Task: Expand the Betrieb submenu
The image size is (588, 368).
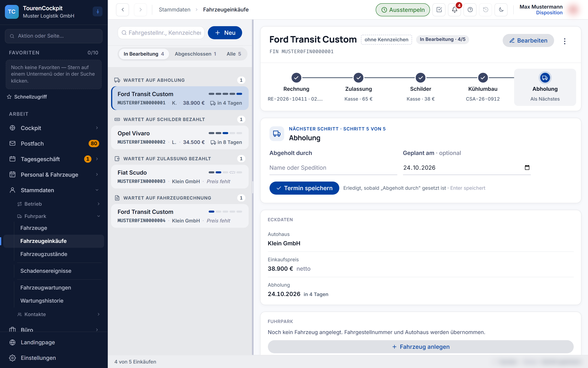Action: [x=58, y=204]
